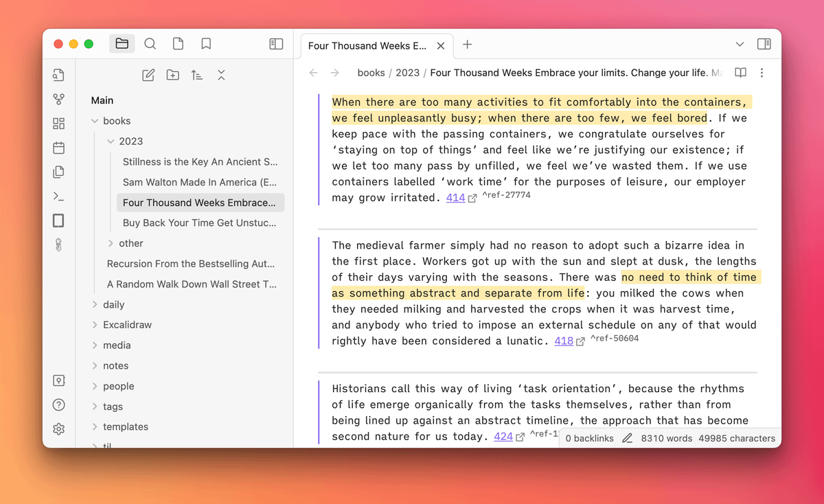The height and width of the screenshot is (504, 824).
Task: Toggle the left sidebar
Action: [276, 44]
